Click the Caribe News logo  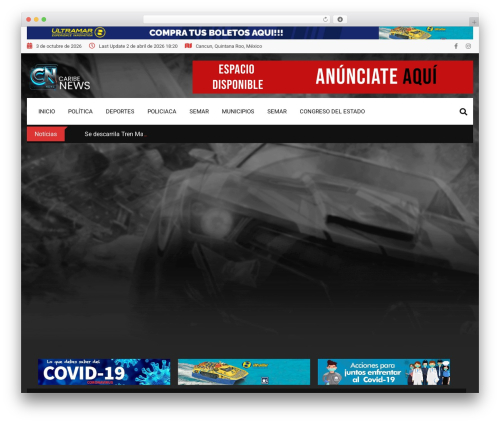tap(60, 77)
